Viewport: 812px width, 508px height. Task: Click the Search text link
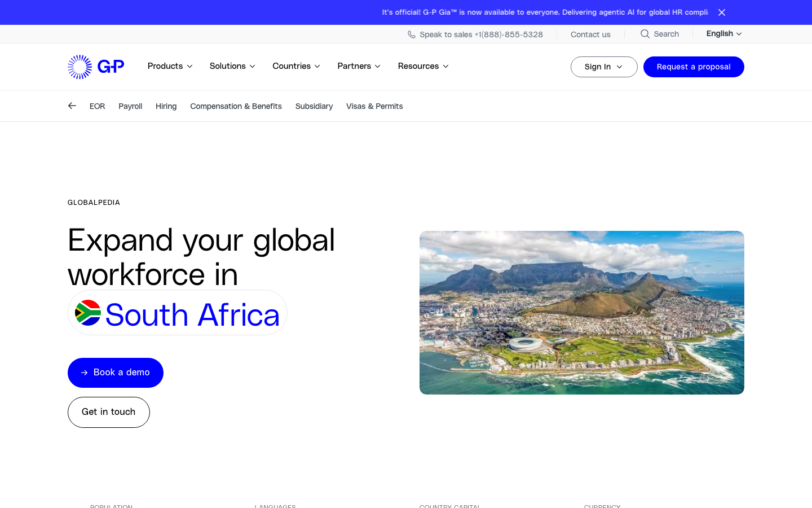pyautogui.click(x=667, y=34)
